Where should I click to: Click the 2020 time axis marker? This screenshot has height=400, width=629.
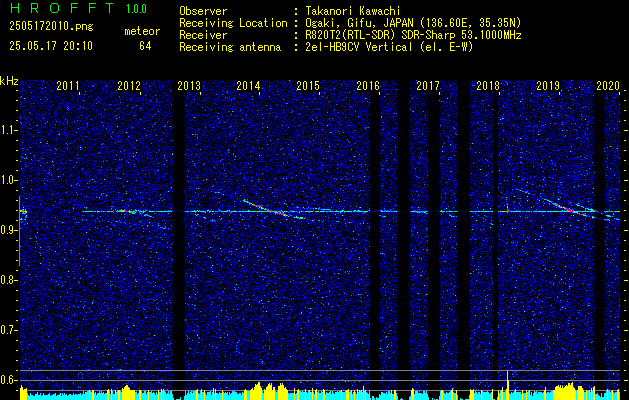[x=608, y=85]
